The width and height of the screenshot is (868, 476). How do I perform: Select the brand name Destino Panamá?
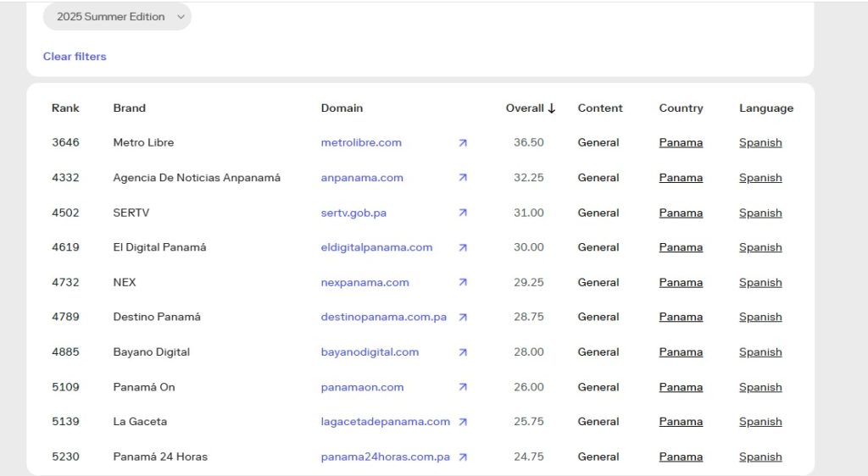click(x=157, y=318)
